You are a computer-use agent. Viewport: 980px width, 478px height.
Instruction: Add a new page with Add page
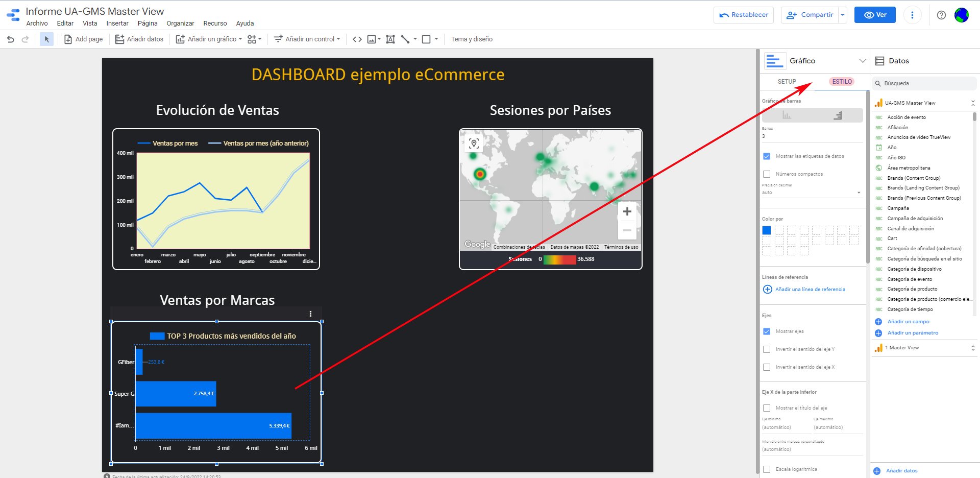83,39
